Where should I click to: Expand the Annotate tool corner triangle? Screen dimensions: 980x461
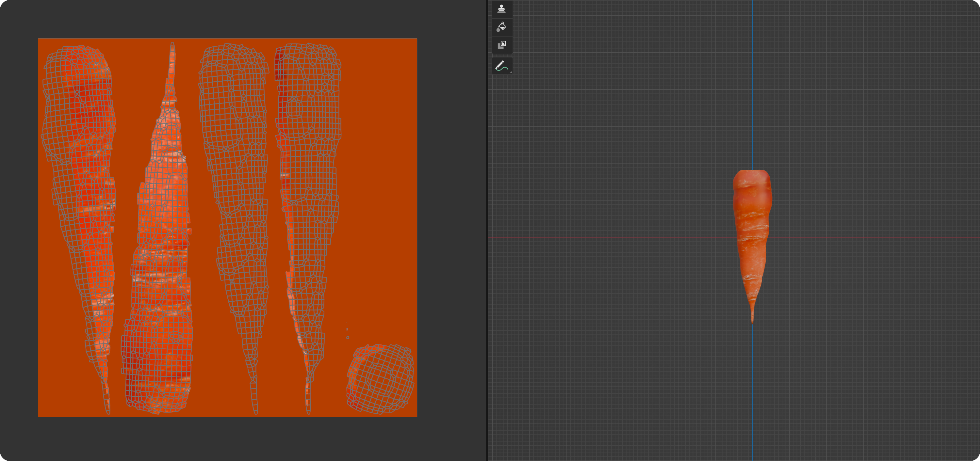coord(511,72)
